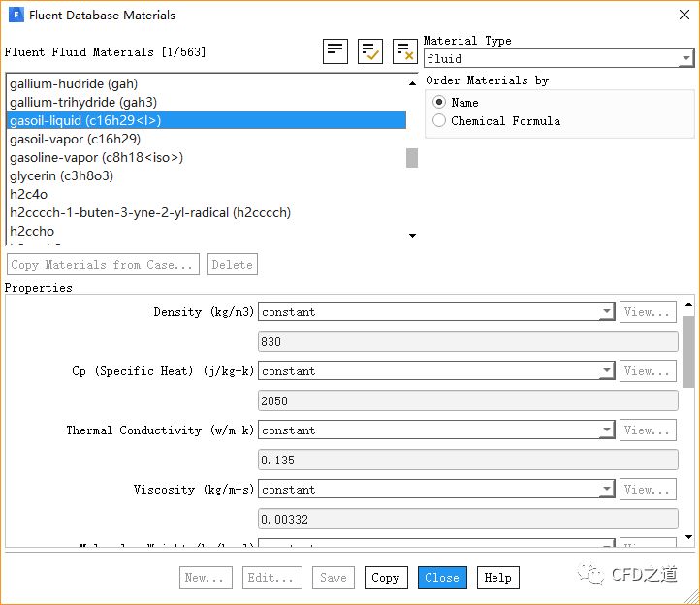Click the materials list scroll down arrow
This screenshot has width=700, height=605.
[x=412, y=235]
